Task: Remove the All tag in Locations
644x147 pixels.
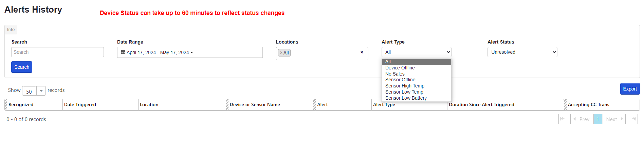Action: [281, 53]
